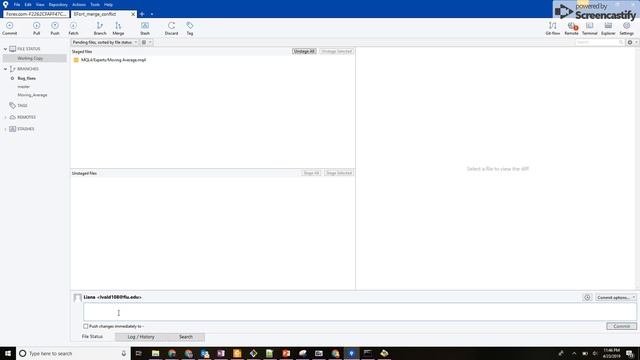Viewport: 640px width, 360px height.
Task: Click the Windows Type here to search box
Action: 73,353
